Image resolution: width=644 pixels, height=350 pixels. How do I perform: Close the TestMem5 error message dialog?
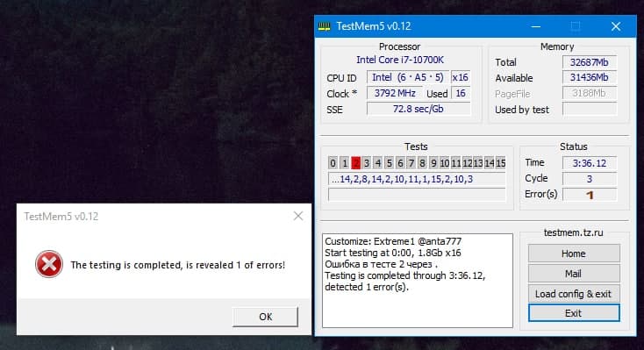tap(298, 216)
